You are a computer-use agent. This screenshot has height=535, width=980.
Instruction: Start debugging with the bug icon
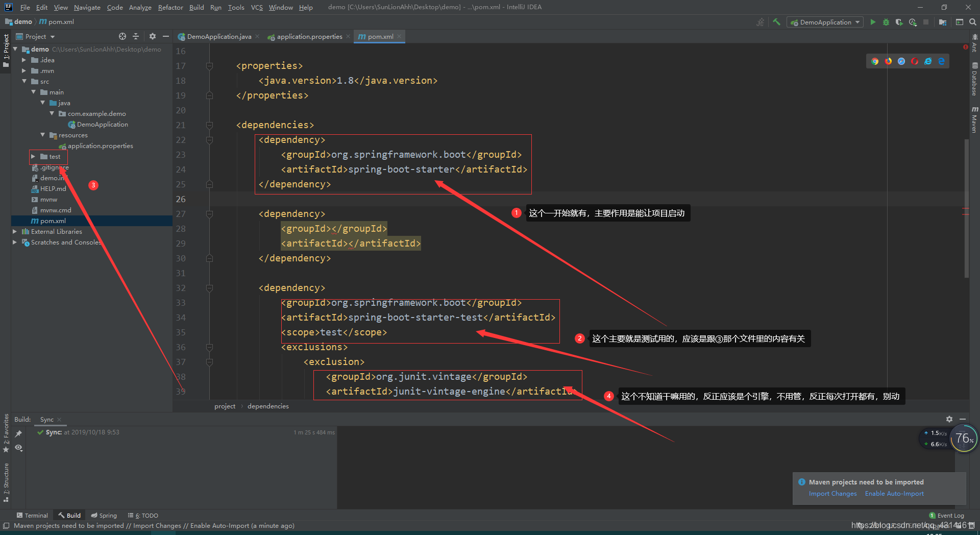pos(886,22)
